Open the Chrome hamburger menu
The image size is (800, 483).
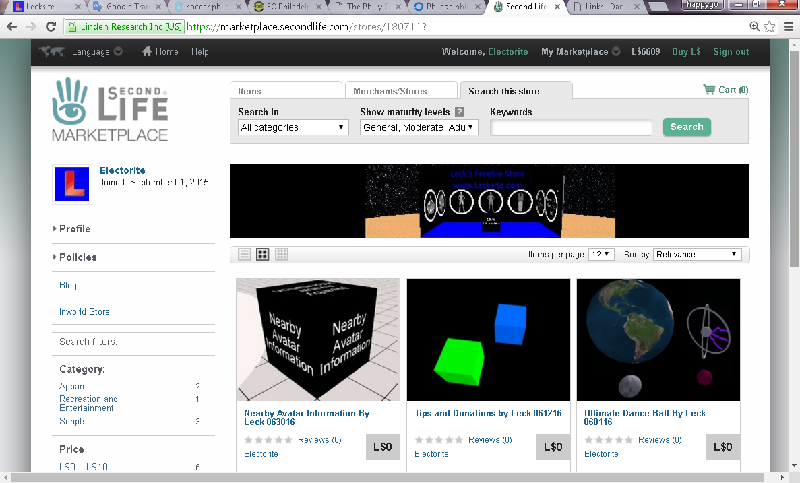point(788,27)
